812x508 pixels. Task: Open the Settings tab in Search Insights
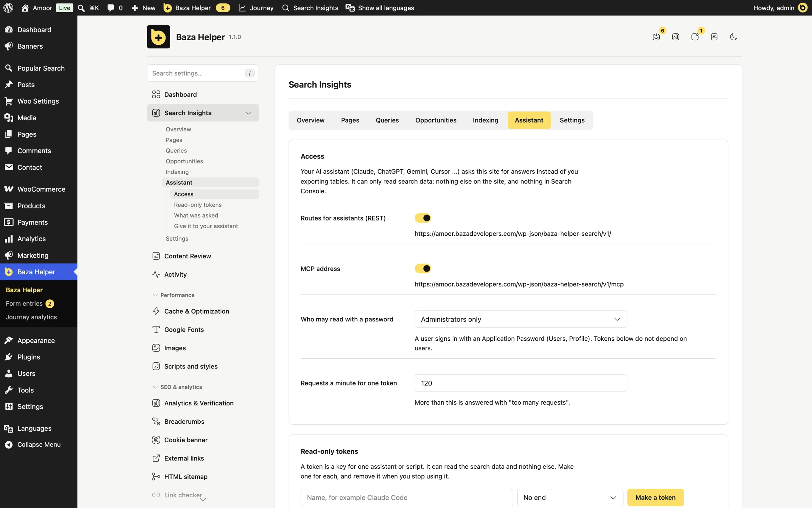(x=572, y=120)
